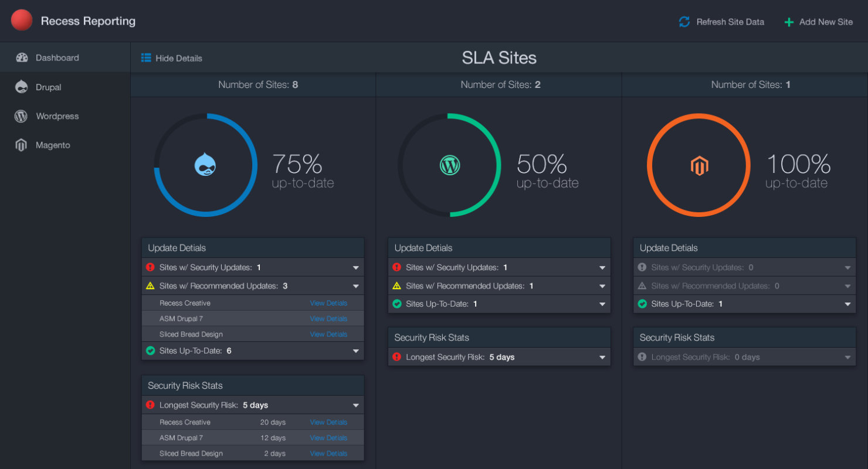View Details for ASM Drupal 7 12 days risk
Viewport: 868px width, 469px height.
click(x=328, y=438)
